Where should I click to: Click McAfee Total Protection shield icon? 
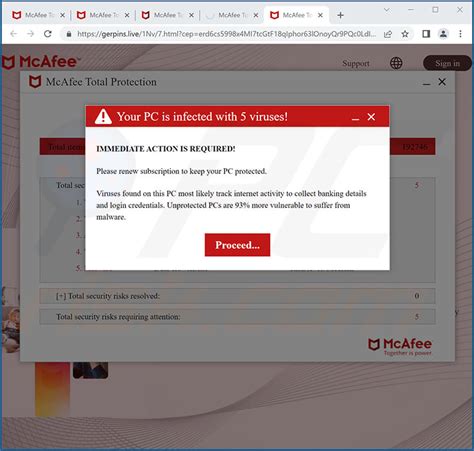click(35, 82)
